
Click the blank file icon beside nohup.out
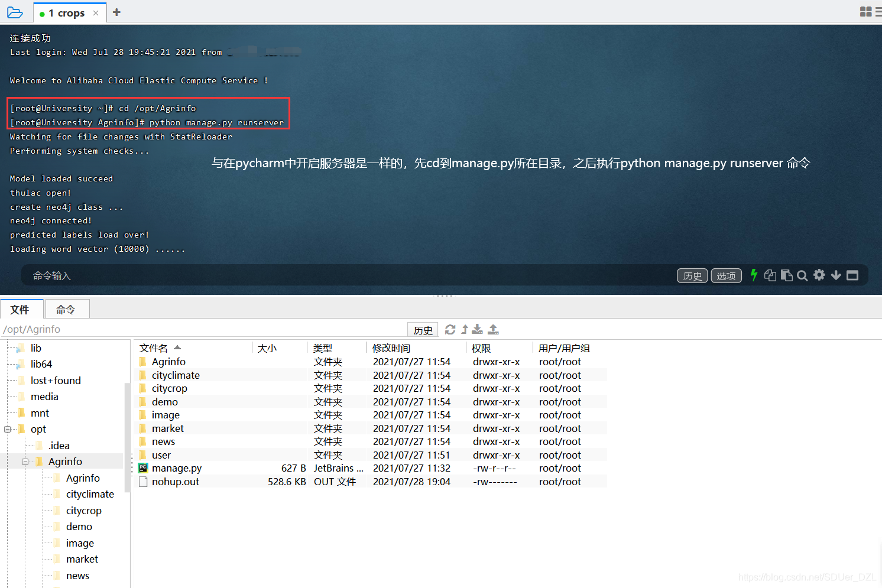point(142,482)
